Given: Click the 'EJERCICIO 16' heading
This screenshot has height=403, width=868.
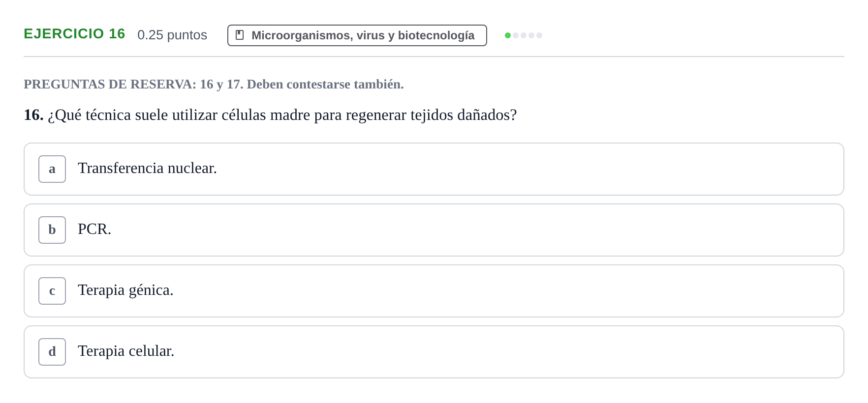Looking at the screenshot, I should pos(74,34).
